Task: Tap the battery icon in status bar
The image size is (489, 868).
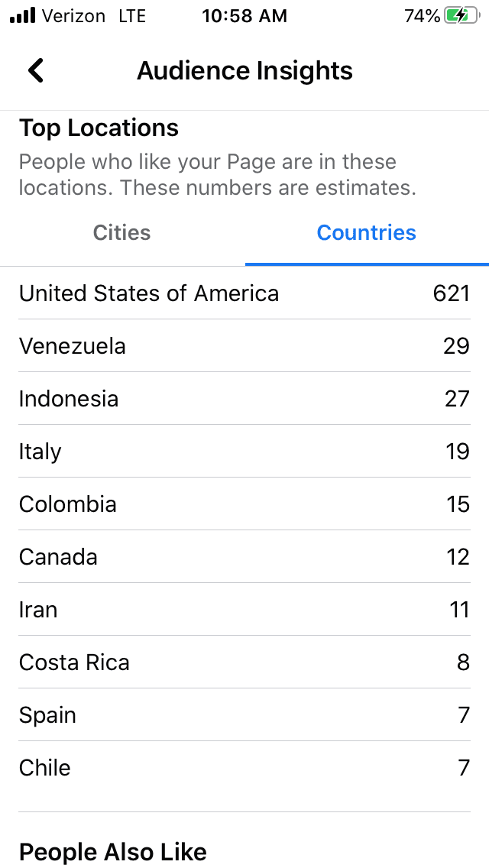Action: (463, 16)
